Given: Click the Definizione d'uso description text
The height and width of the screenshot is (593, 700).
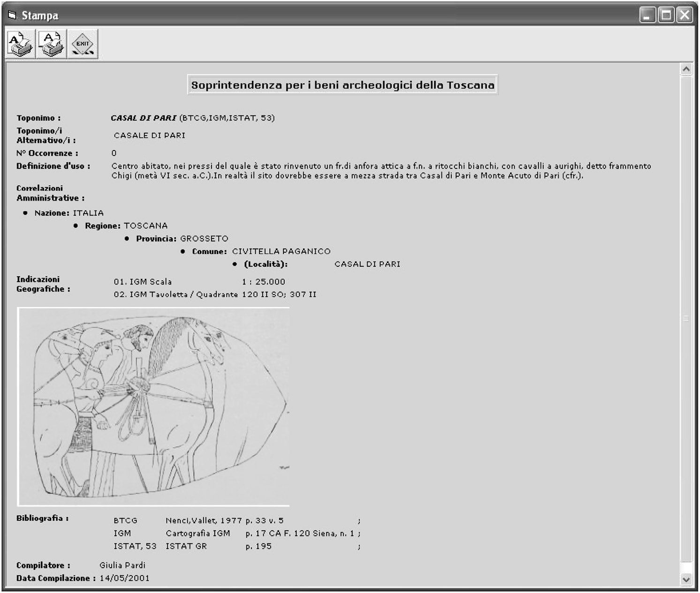Looking at the screenshot, I should (x=381, y=171).
